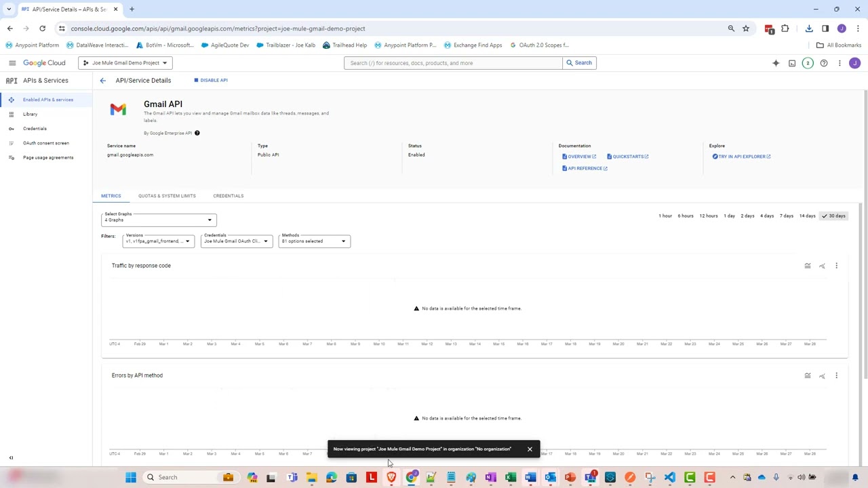This screenshot has width=868, height=488.
Task: Click the Disable API button
Action: 211,81
